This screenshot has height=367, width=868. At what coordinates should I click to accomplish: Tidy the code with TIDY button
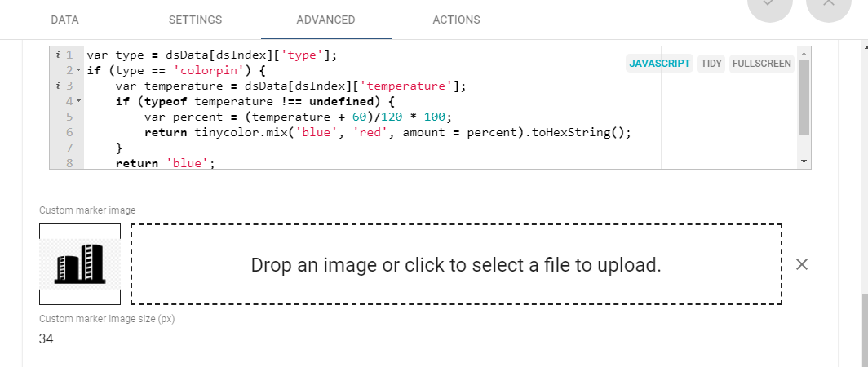pos(711,64)
